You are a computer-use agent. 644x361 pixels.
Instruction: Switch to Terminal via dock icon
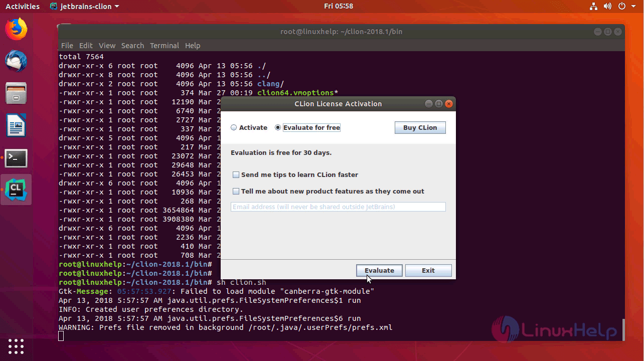(x=16, y=158)
